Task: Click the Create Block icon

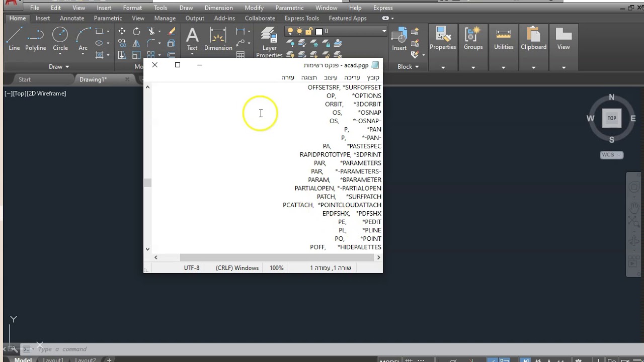Action: (x=415, y=33)
